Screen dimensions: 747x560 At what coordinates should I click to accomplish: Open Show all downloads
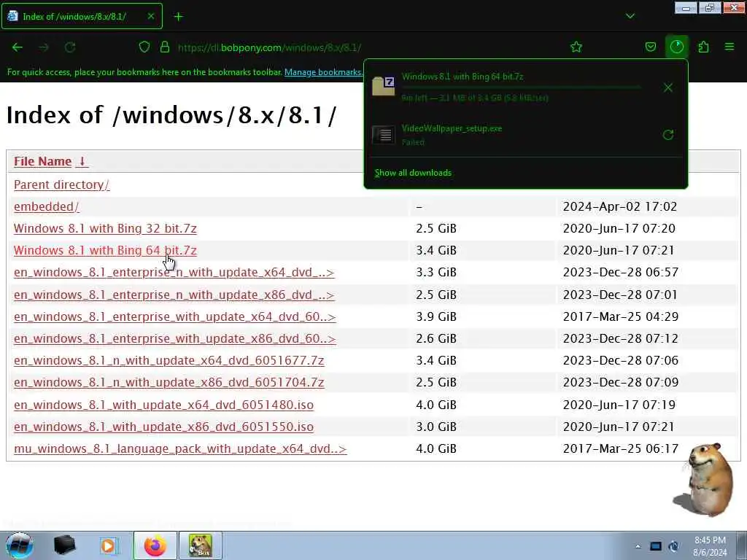pos(413,173)
